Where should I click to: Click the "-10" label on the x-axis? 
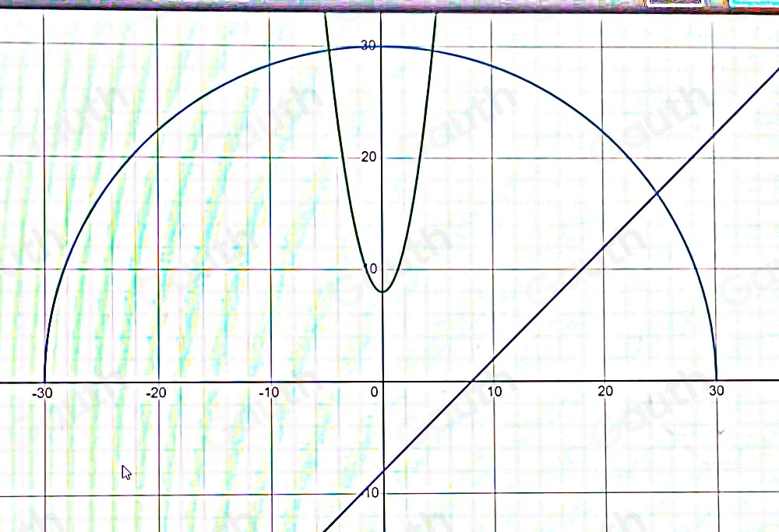coord(269,393)
